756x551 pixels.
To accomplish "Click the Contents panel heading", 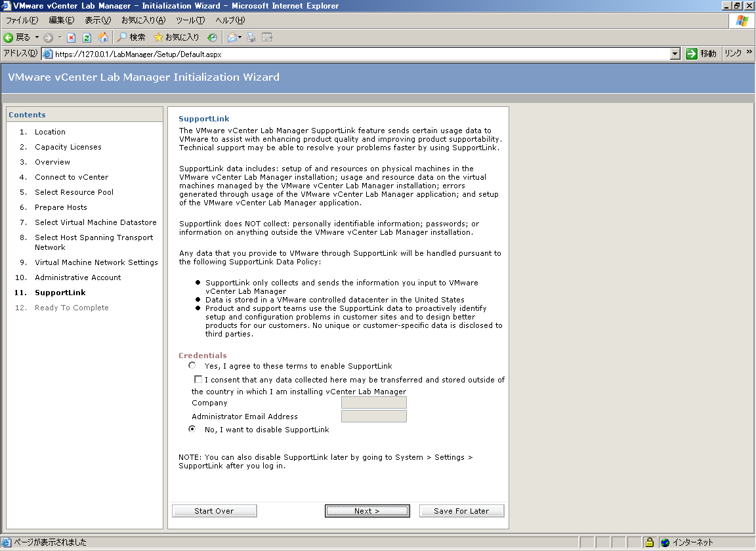I will 27,115.
